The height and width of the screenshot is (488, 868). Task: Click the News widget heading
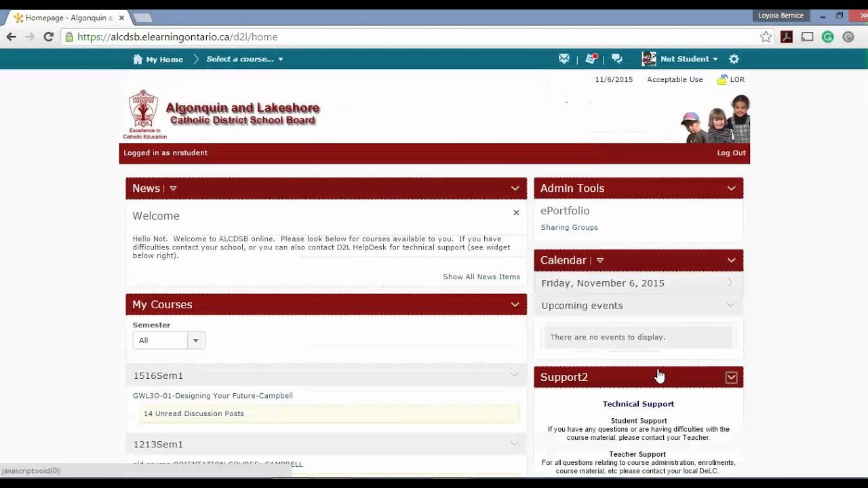tap(146, 188)
